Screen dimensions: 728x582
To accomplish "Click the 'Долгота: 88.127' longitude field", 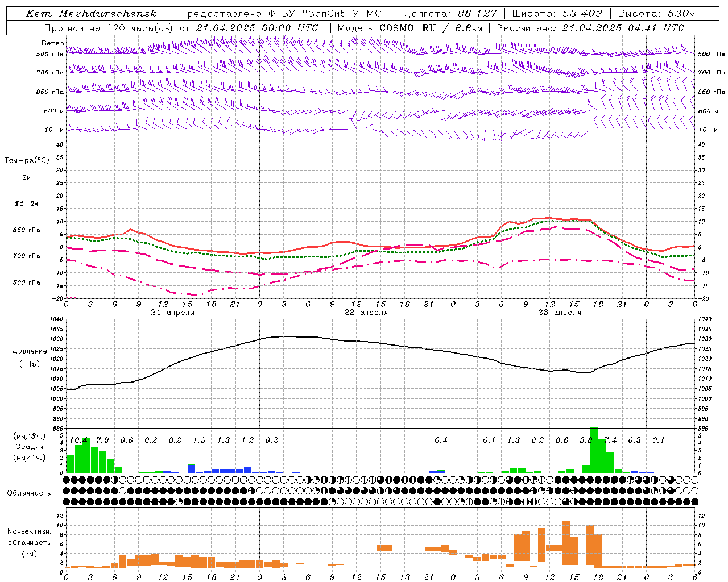I will pos(450,14).
